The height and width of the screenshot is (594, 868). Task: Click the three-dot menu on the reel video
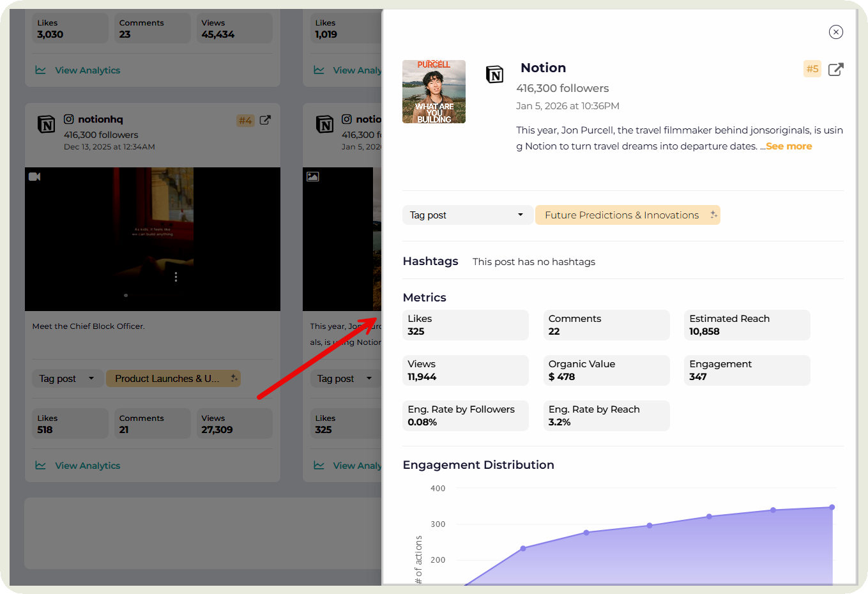[x=176, y=277]
